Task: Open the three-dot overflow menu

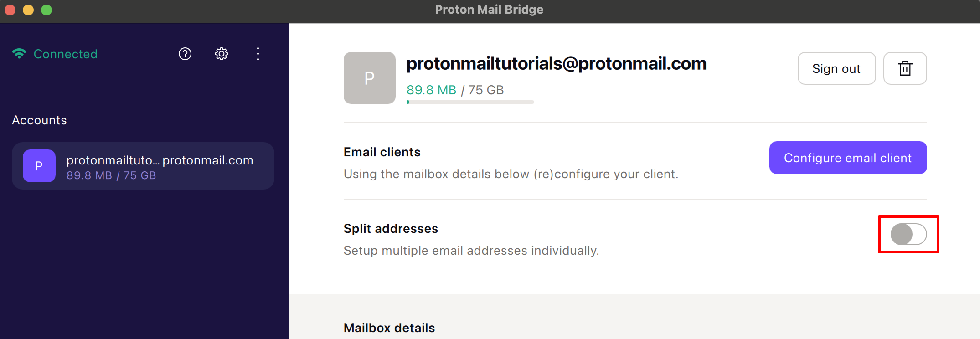Action: point(258,54)
